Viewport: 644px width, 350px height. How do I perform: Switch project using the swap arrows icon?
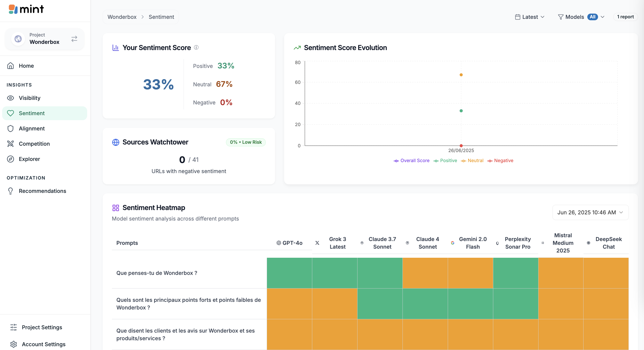click(74, 39)
